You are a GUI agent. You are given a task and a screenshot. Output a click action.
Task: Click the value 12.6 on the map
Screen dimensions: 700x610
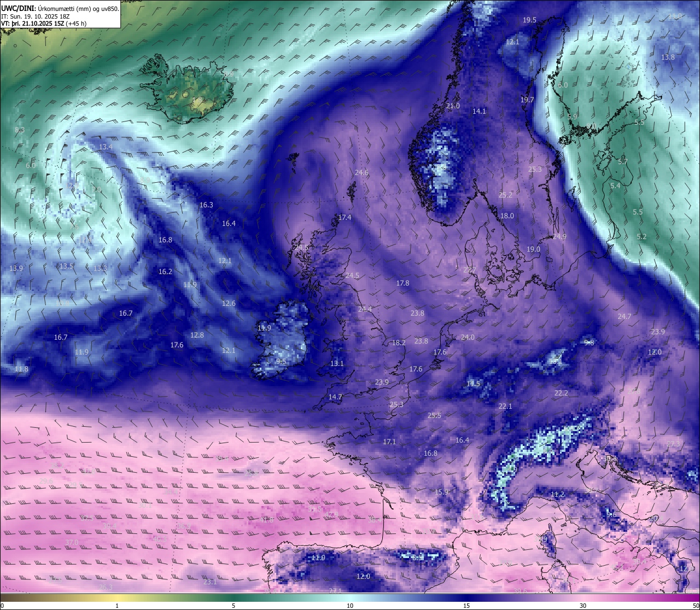click(x=229, y=303)
